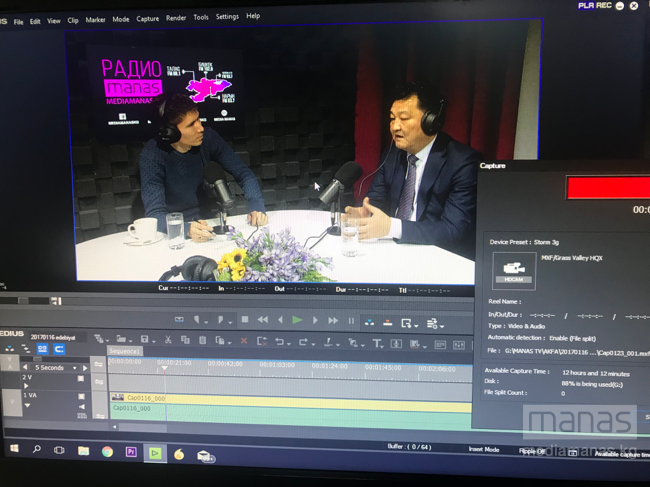Open the dropdown arrow next to Undo

289,344
